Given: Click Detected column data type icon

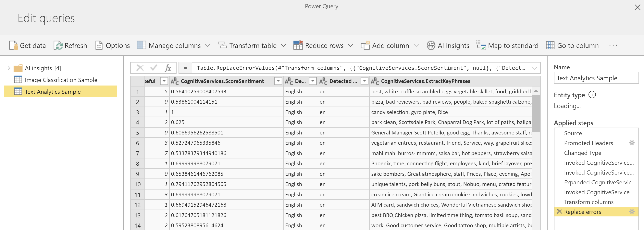Looking at the screenshot, I should tap(323, 81).
